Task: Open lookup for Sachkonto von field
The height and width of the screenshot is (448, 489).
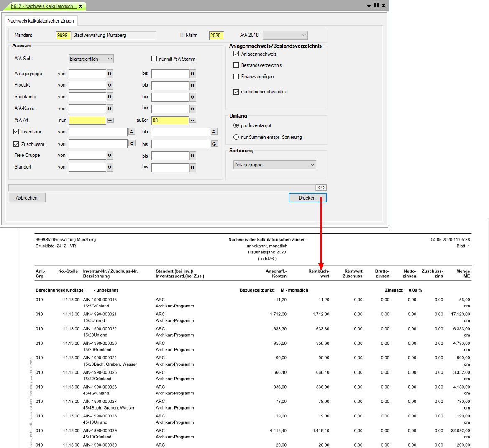Action: pyautogui.click(x=110, y=97)
